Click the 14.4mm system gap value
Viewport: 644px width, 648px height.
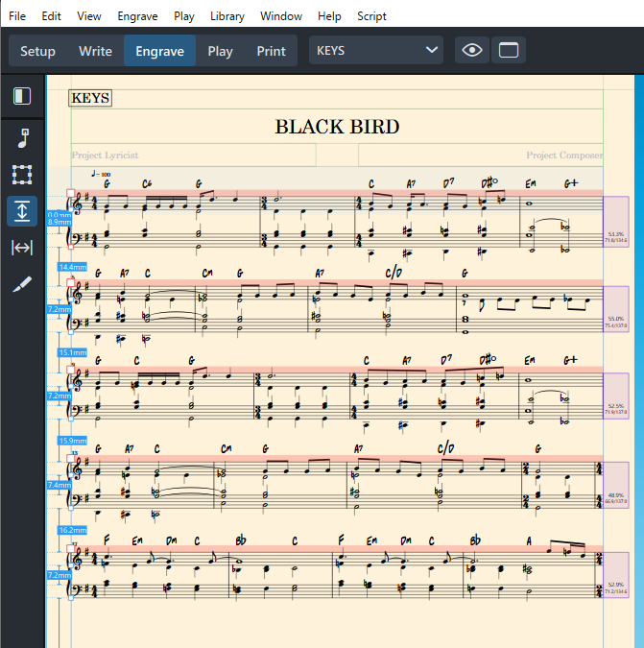click(72, 267)
